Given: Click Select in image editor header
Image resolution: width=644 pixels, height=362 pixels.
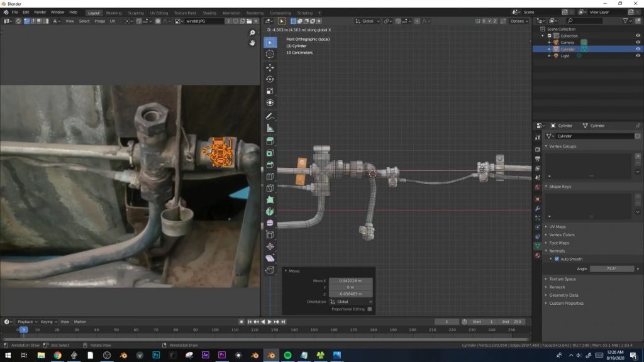Looking at the screenshot, I should tap(84, 21).
